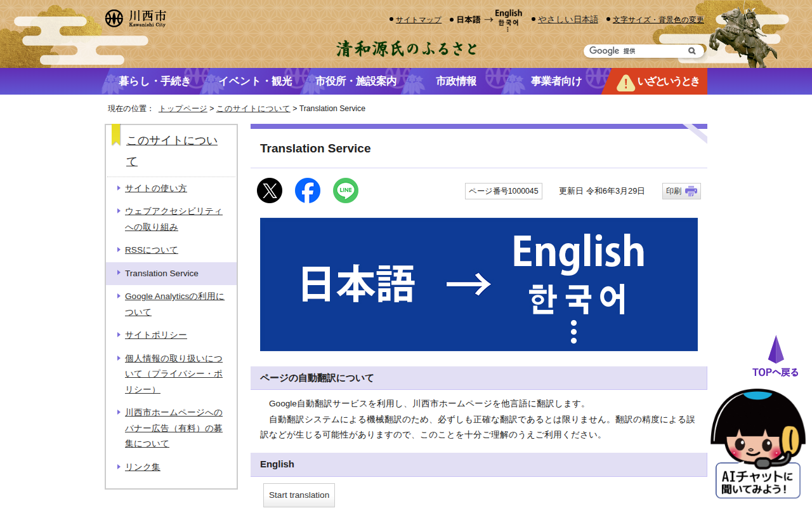Click the Facebook share icon
The height and width of the screenshot is (508, 812).
coord(308,190)
